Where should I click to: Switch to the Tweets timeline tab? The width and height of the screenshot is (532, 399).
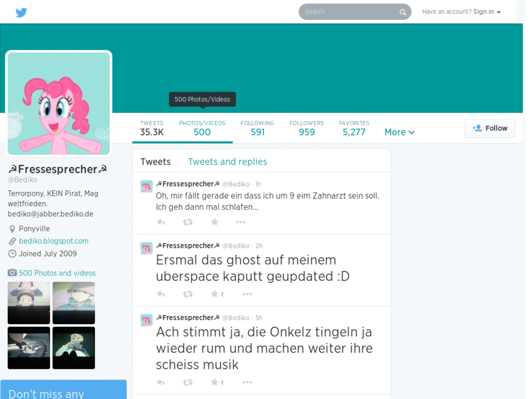tap(155, 162)
